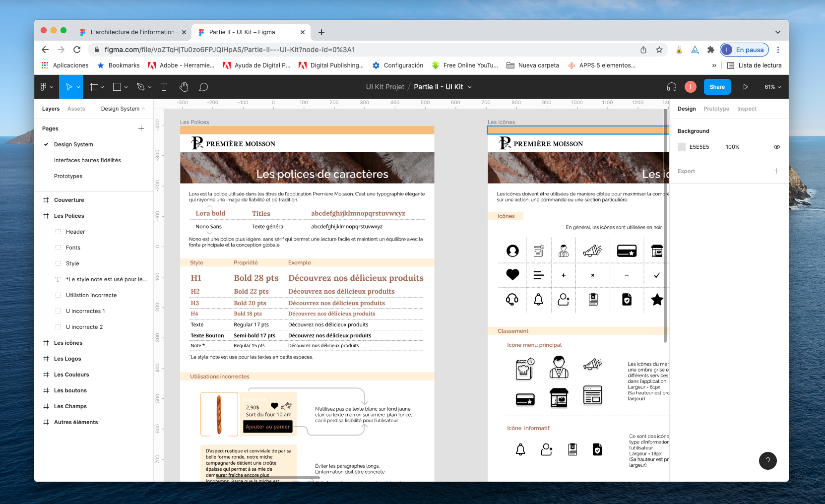Screen dimensions: 825x504
Task: Open the Figma main menu icon
Action: [x=45, y=87]
